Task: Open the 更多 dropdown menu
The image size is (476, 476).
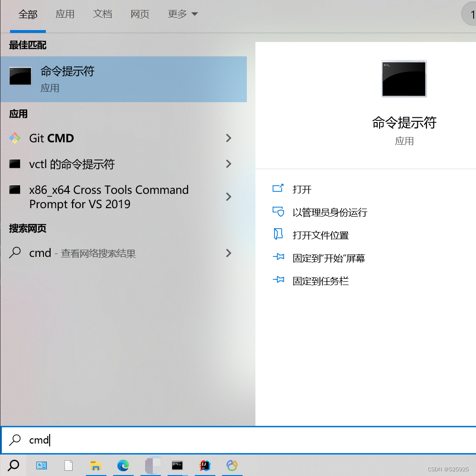Action: tap(182, 14)
